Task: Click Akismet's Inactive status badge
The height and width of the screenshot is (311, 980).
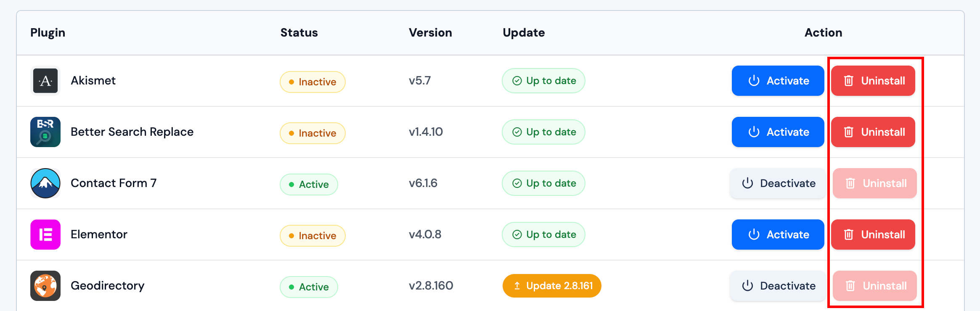Action: click(313, 82)
